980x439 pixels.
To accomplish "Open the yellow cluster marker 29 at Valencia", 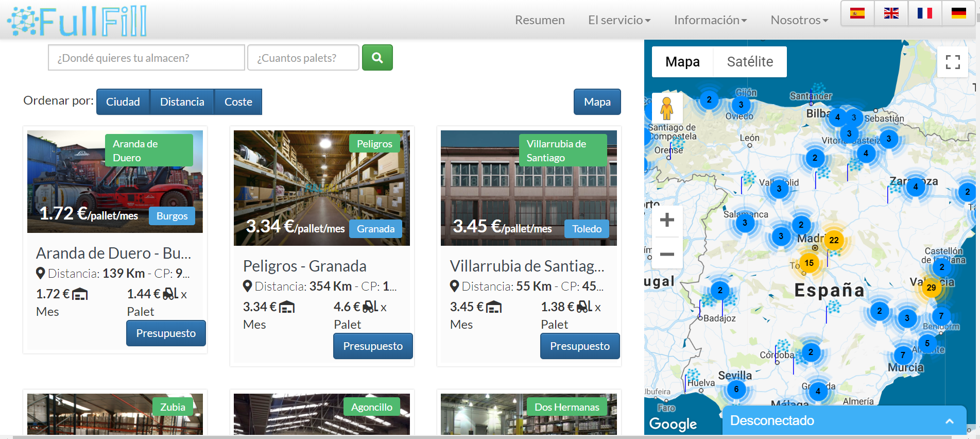I will [x=931, y=288].
